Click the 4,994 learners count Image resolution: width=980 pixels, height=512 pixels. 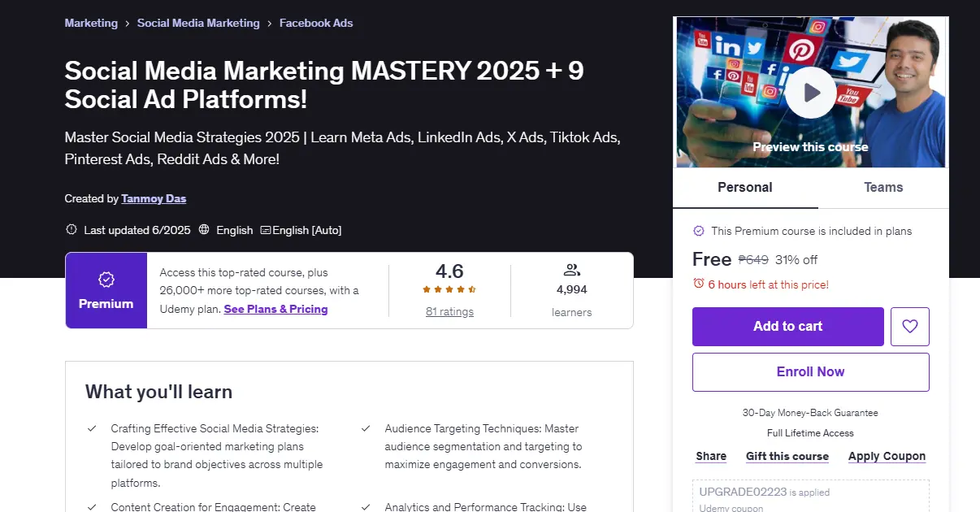click(571, 289)
